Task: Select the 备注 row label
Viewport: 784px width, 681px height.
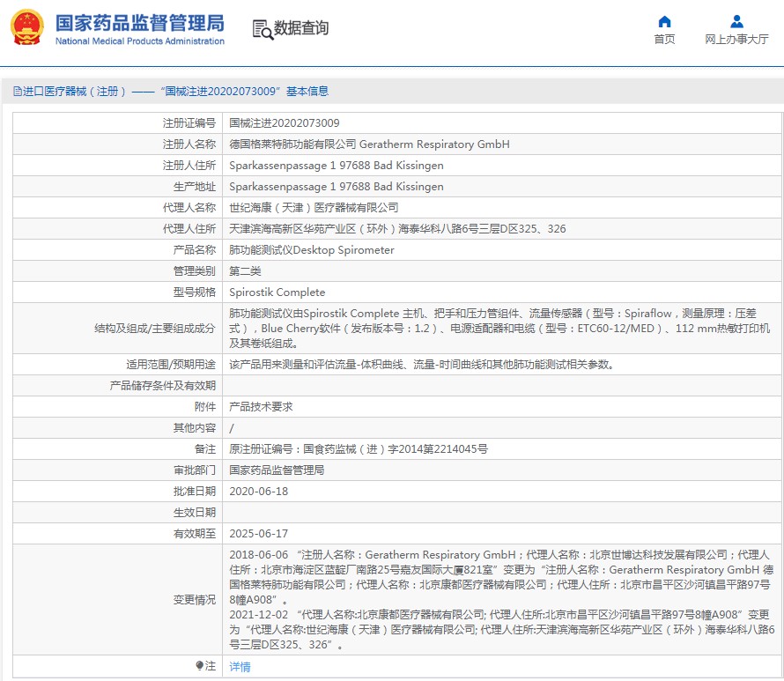Action: pos(205,449)
